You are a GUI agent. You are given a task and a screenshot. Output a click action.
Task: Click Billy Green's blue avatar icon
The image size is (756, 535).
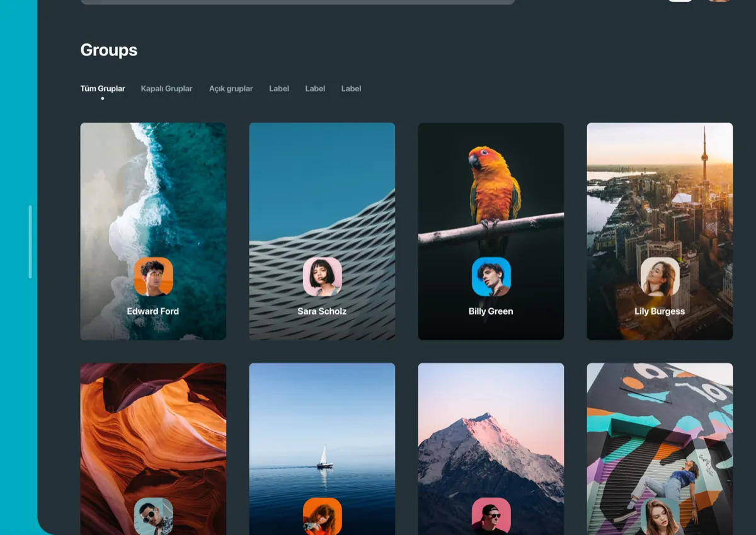point(491,276)
